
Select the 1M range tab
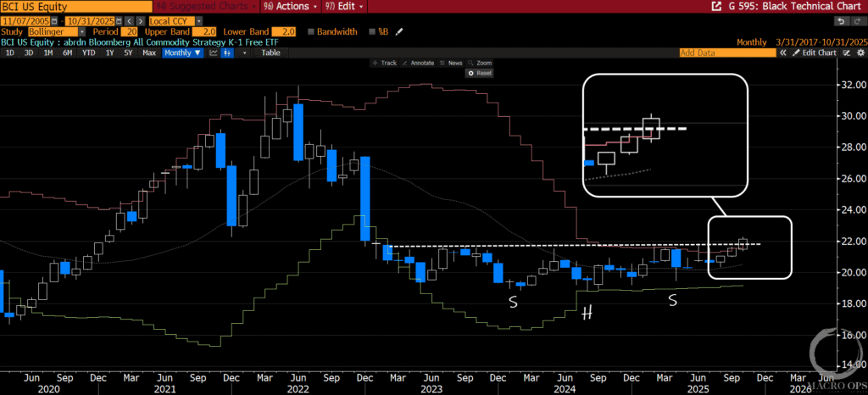tap(48, 53)
